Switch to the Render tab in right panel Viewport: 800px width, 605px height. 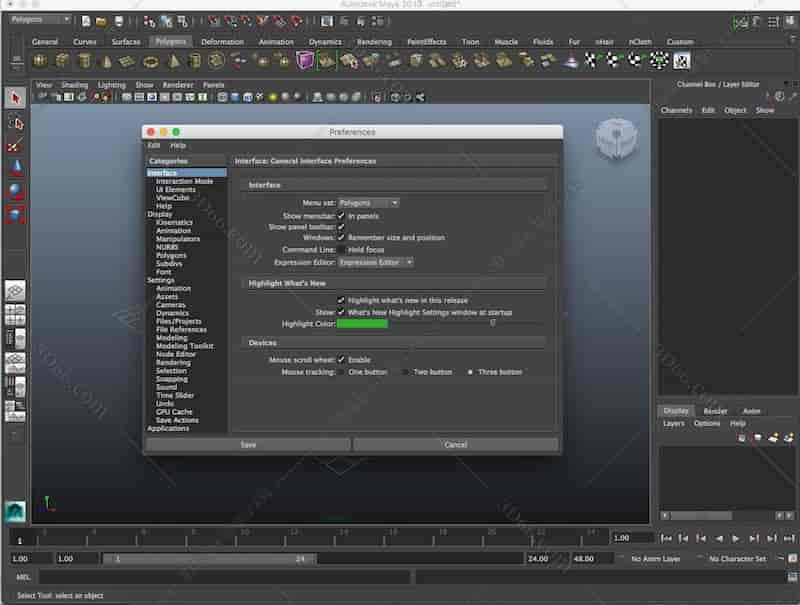click(x=714, y=410)
